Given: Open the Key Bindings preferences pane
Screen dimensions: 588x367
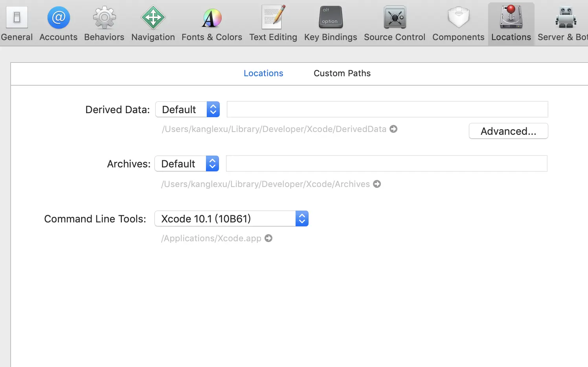Looking at the screenshot, I should tap(331, 24).
